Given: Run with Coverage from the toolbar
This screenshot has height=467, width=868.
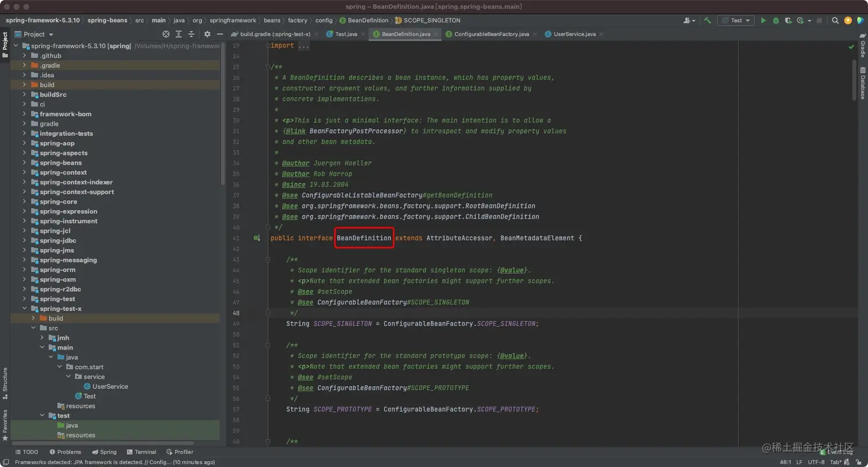Looking at the screenshot, I should [x=788, y=21].
